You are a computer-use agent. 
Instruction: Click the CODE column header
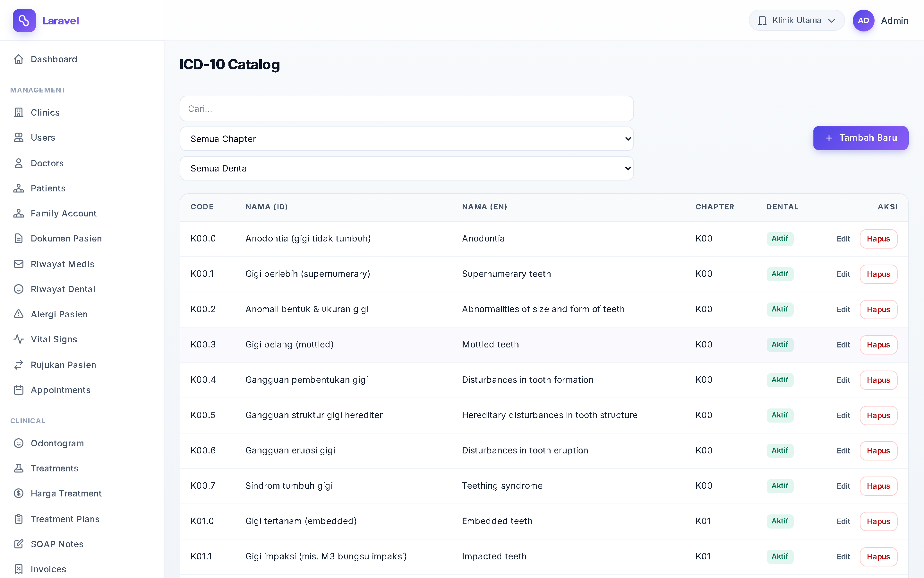202,207
